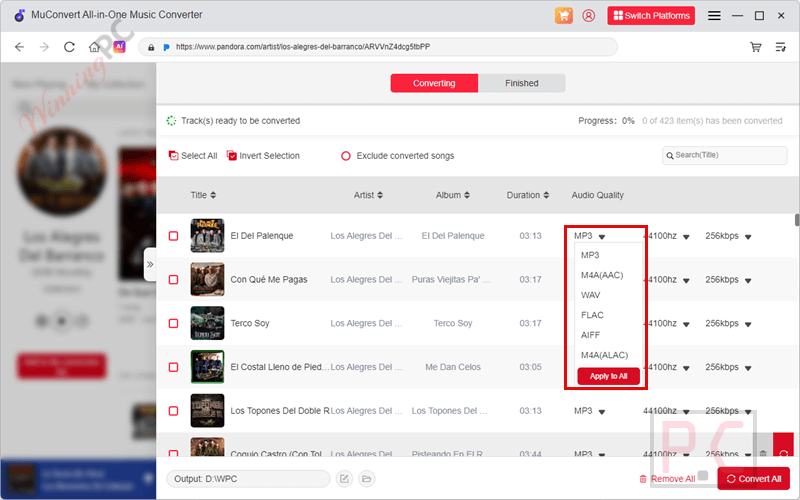
Task: Open the conversion list icon at top right
Action: pos(781,47)
